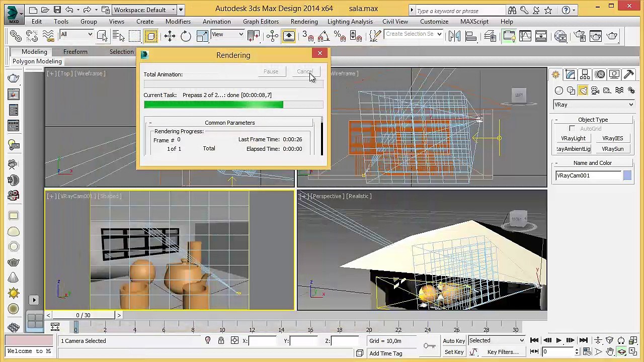This screenshot has width=644, height=362.
Task: Activate the Select and Scale tool
Action: coord(202,36)
